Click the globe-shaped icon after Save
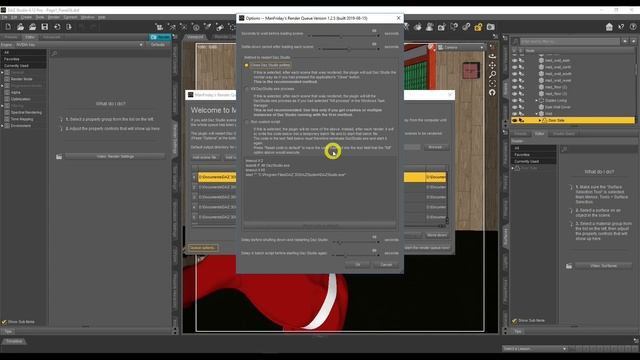The image size is (640, 360). point(57,27)
